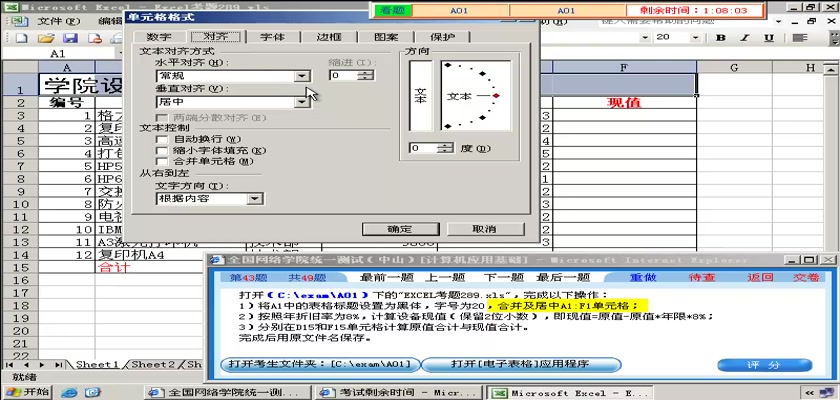Enable the 自动换行 checkbox

coord(161,140)
